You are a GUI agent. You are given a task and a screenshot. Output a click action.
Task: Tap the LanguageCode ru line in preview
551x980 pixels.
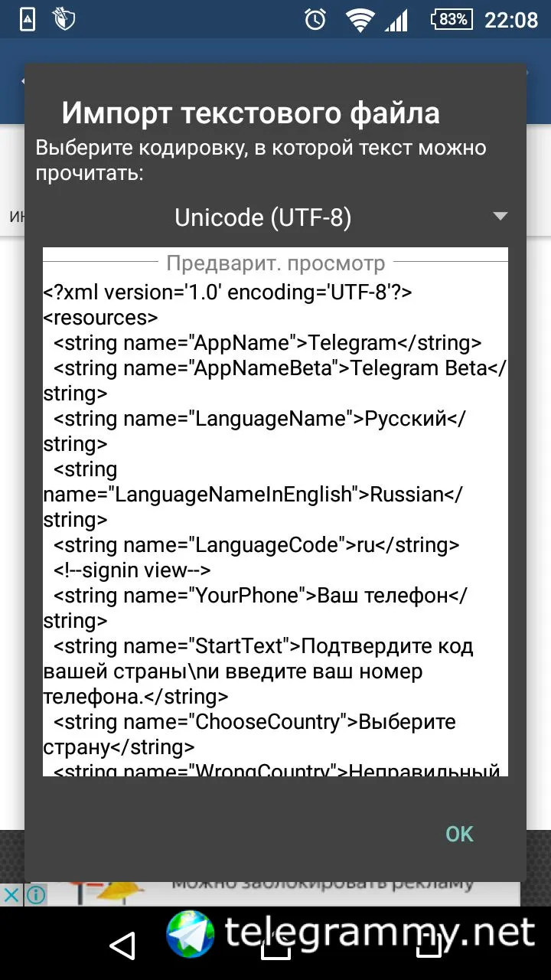256,545
